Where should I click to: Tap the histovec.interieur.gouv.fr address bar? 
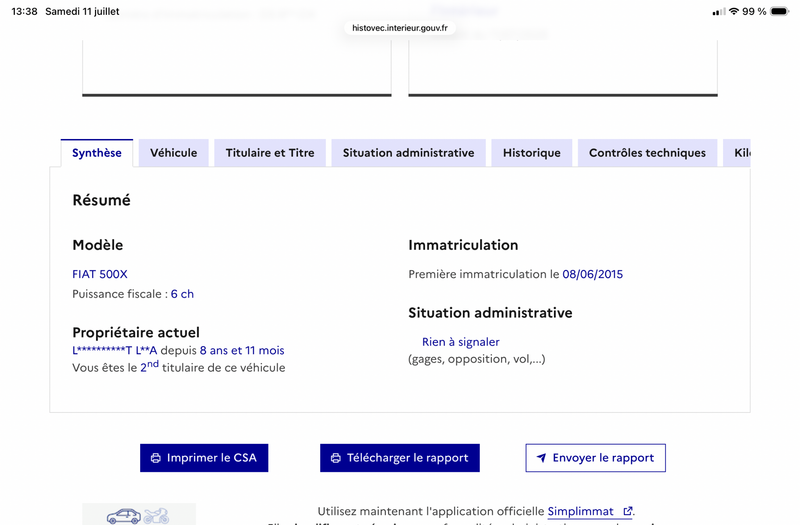click(400, 28)
